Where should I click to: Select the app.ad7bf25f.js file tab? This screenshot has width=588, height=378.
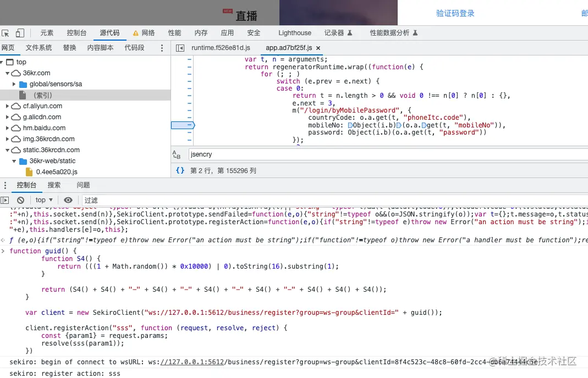289,48
